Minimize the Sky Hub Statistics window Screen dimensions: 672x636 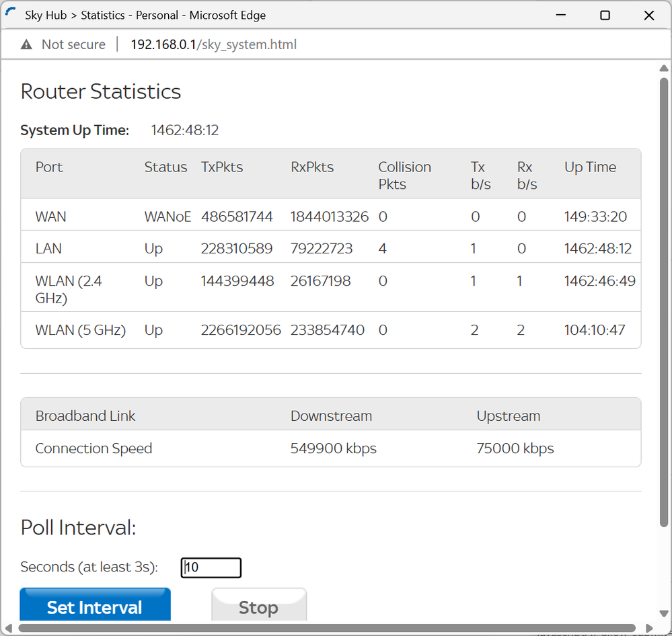point(561,15)
